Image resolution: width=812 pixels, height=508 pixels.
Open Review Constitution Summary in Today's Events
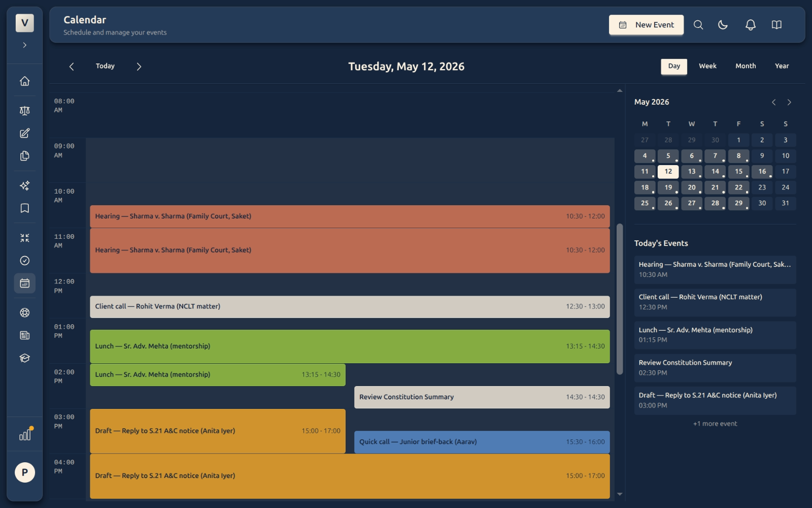click(x=715, y=368)
